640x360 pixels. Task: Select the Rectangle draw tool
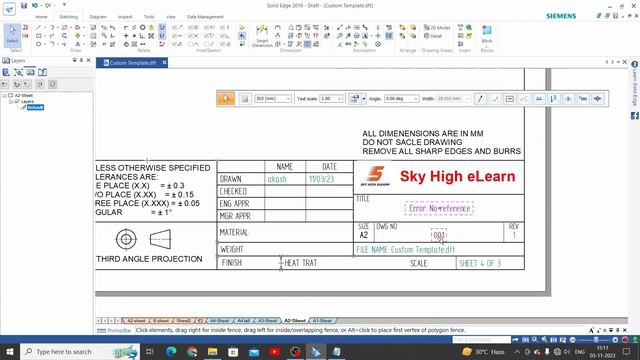pyautogui.click(x=38, y=36)
